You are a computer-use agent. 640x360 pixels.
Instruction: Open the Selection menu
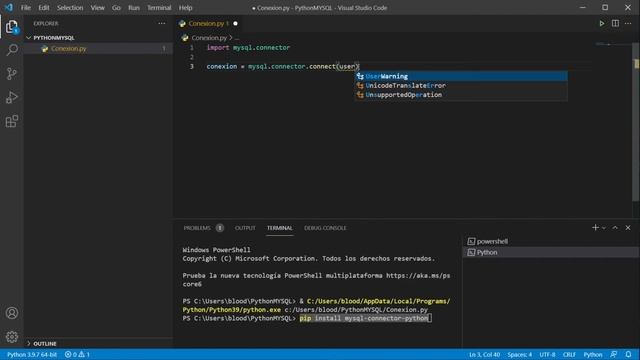pos(70,8)
